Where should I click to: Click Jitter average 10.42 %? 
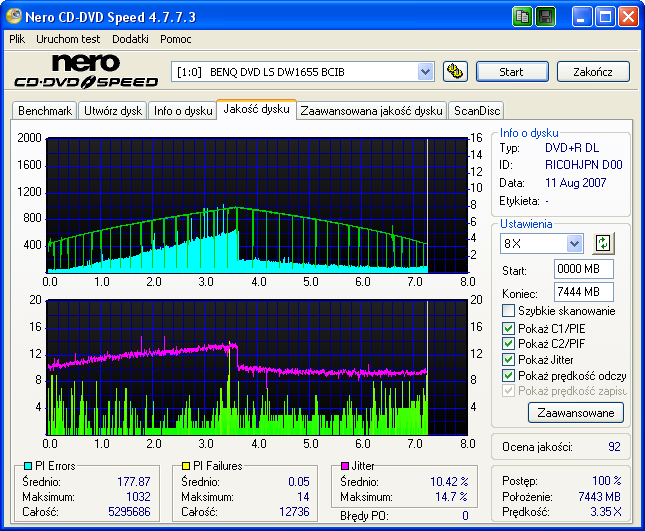coord(449,482)
